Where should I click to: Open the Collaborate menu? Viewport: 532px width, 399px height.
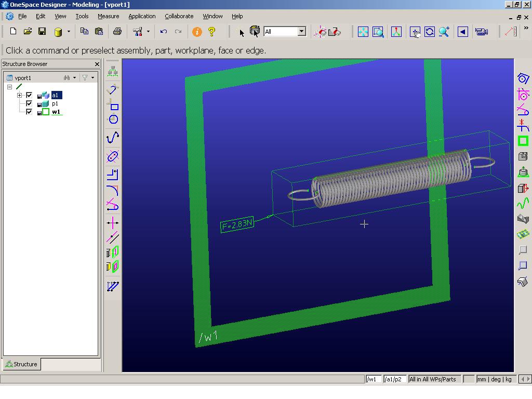(179, 16)
